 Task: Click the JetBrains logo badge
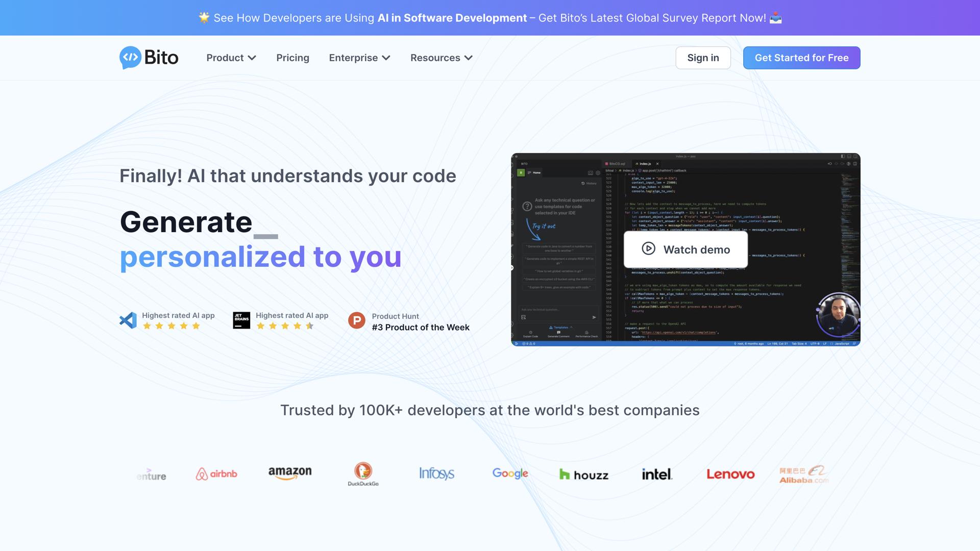point(241,320)
